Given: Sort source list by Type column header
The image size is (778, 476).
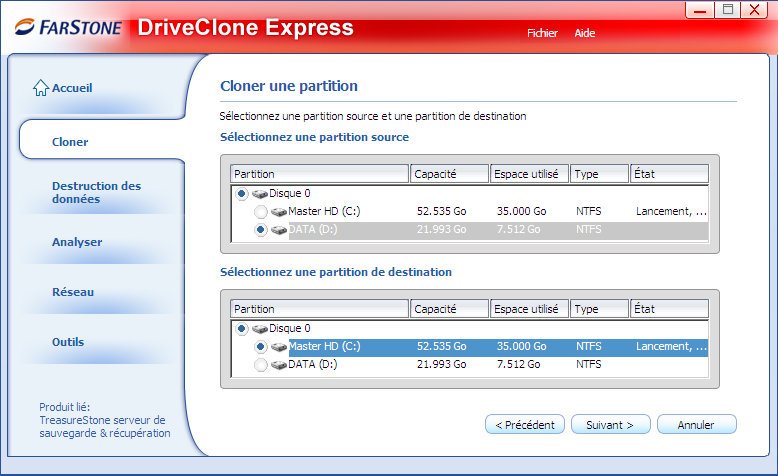Looking at the screenshot, I should pyautogui.click(x=599, y=174).
